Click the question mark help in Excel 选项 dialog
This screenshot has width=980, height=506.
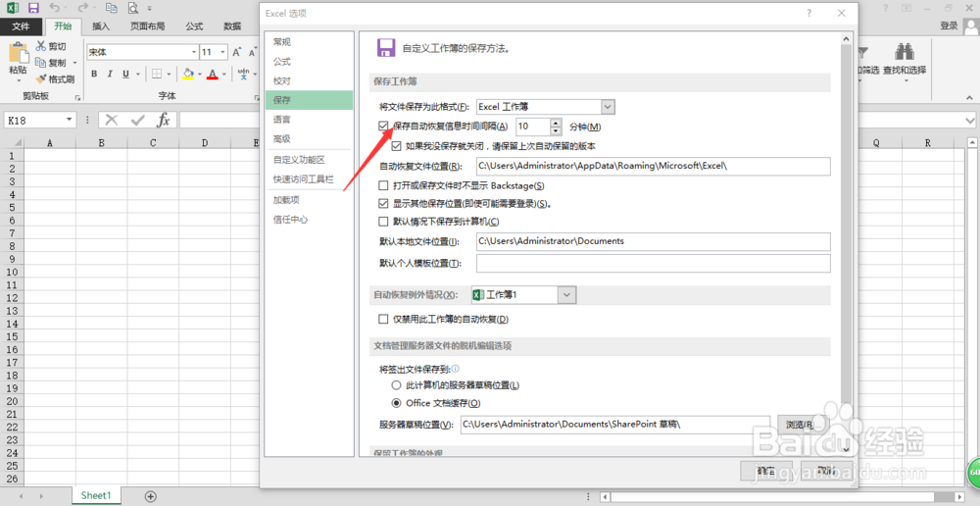(808, 13)
